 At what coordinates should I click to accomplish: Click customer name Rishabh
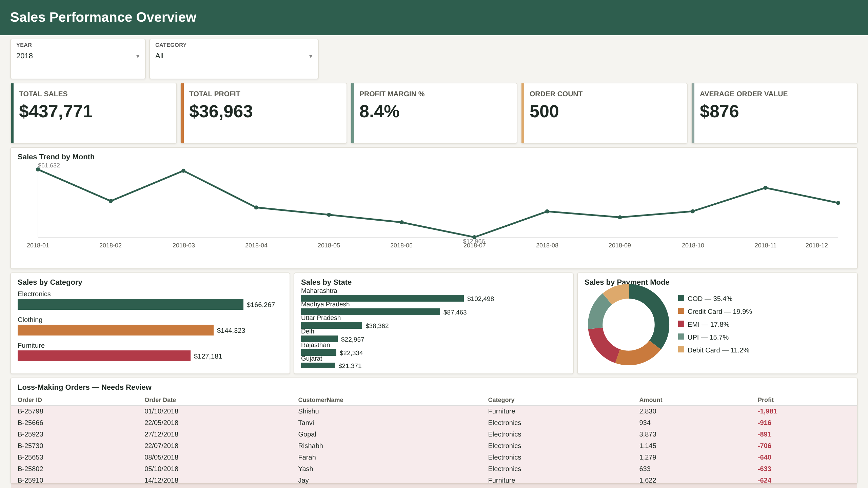coord(311,446)
